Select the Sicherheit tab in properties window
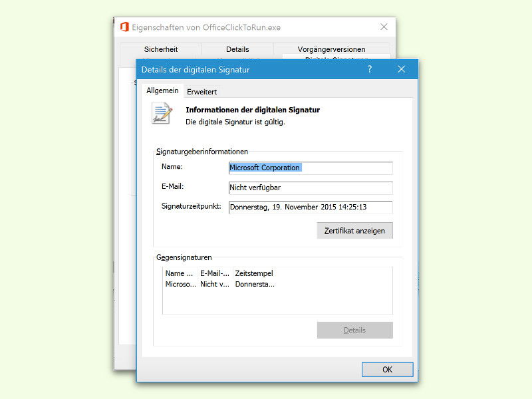The width and height of the screenshot is (532, 399). [x=161, y=49]
